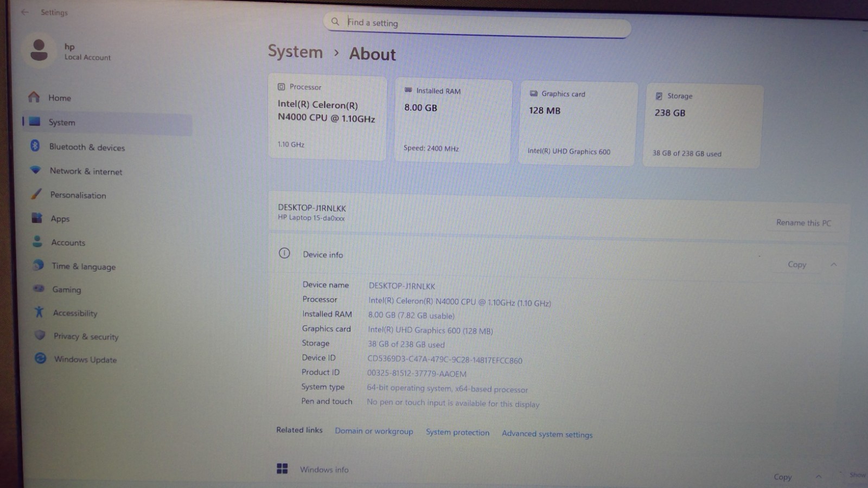Click the Apps icon in sidebar
868x488 pixels.
click(37, 217)
